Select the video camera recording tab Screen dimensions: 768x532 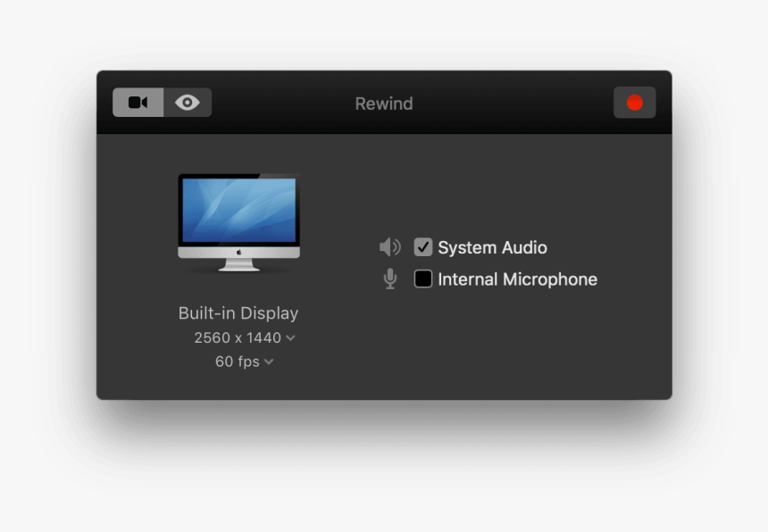138,103
